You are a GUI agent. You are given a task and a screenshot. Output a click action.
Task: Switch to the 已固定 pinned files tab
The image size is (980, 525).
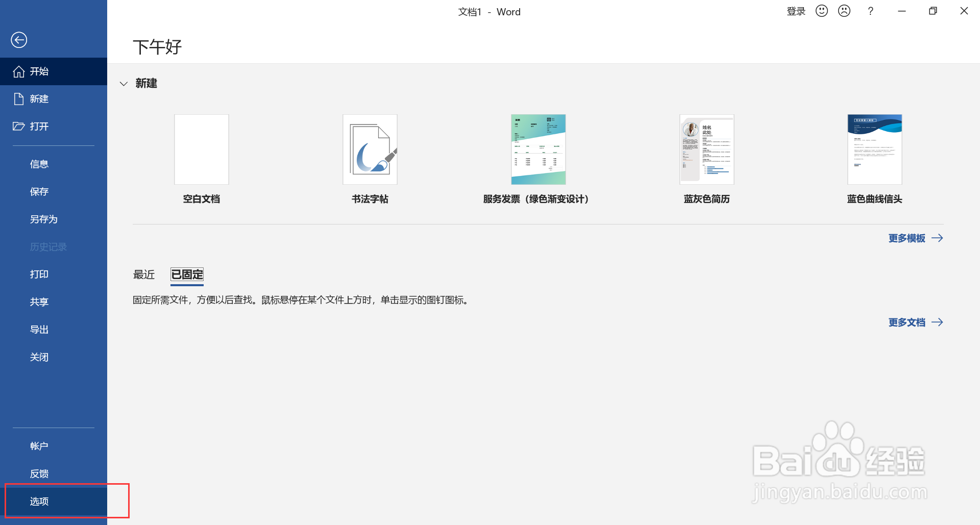coord(187,274)
